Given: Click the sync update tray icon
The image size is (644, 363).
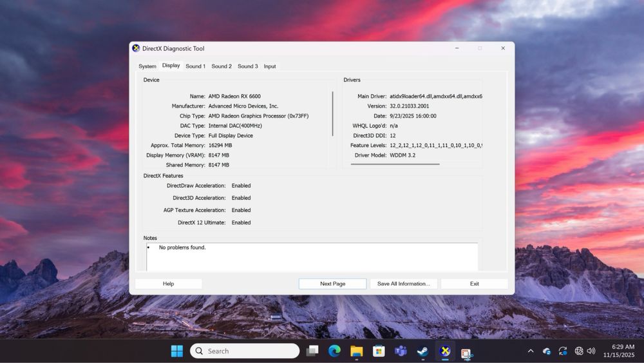Looking at the screenshot, I should coord(563,351).
